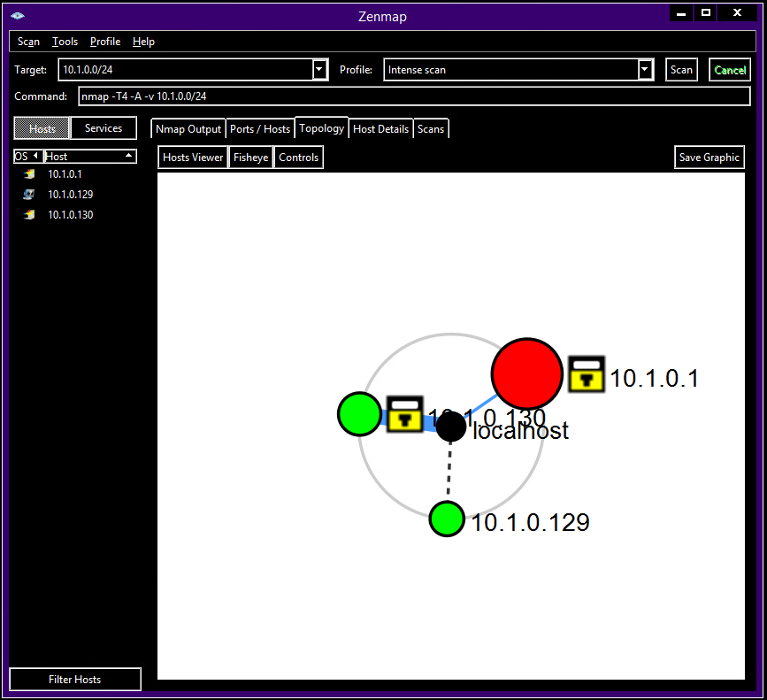Toggle the Fisheye view
The image size is (767, 700).
click(x=250, y=158)
